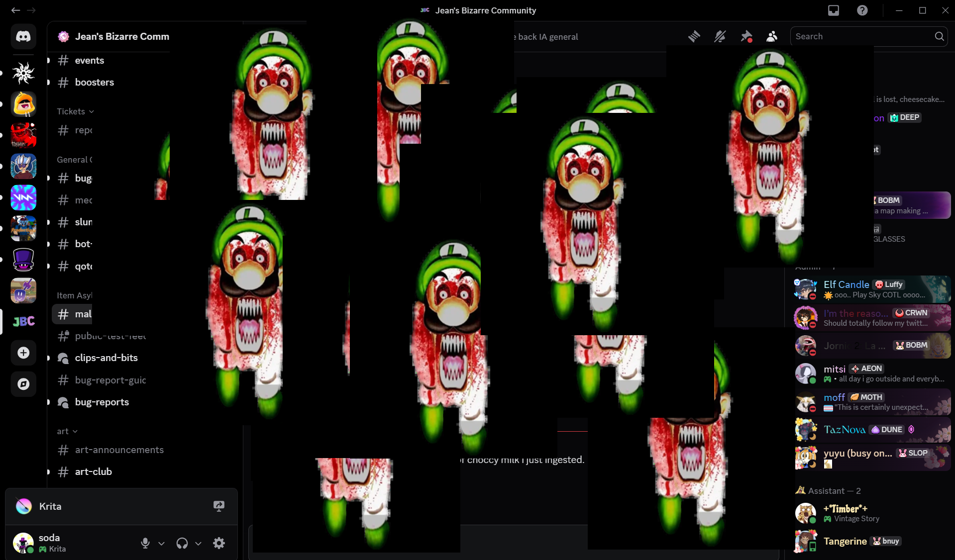Go back with the left arrow
The image size is (955, 560).
click(x=16, y=10)
